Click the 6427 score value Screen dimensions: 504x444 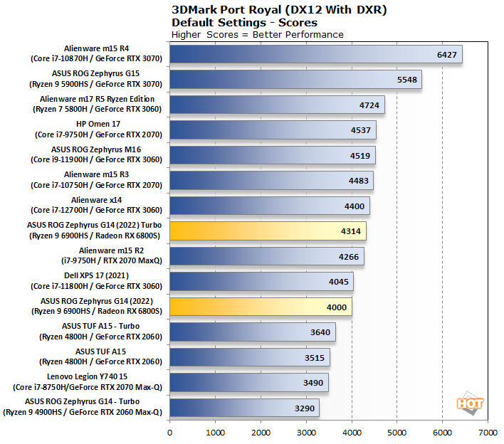point(447,55)
